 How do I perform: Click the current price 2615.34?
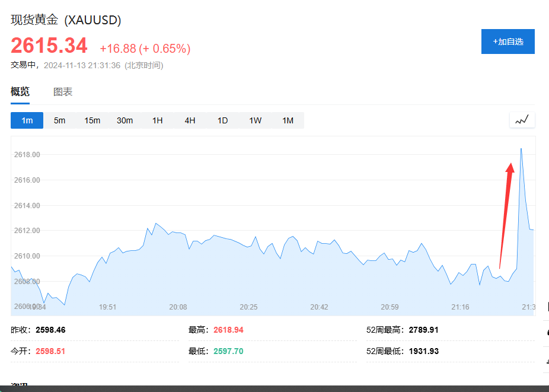49,46
